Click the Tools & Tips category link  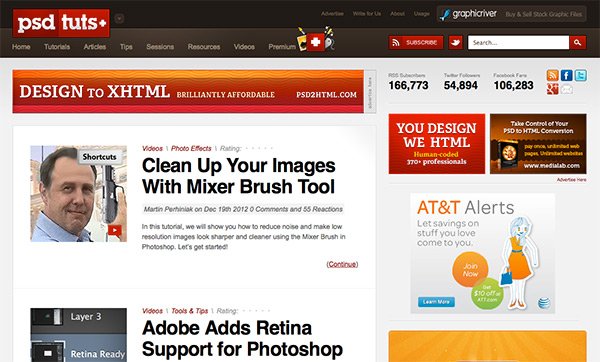click(189, 311)
